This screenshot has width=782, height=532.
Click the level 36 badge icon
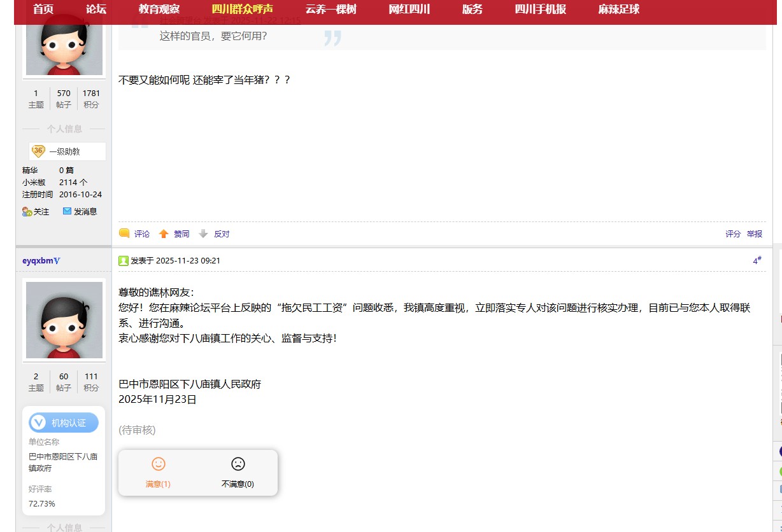pyautogui.click(x=38, y=151)
